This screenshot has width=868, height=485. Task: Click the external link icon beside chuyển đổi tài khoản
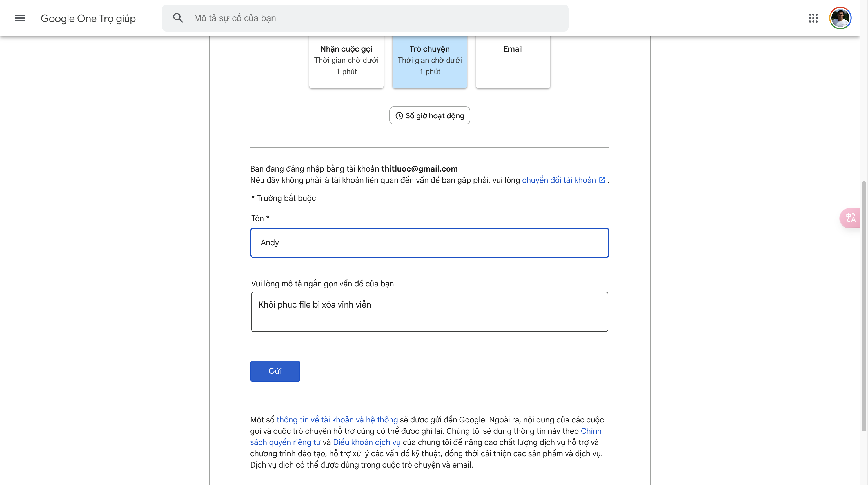pos(602,180)
